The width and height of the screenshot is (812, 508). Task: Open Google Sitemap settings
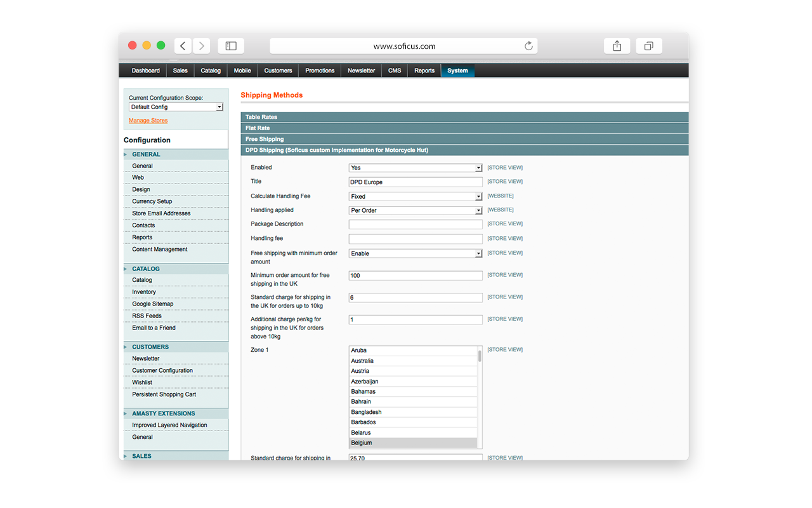[x=153, y=304]
